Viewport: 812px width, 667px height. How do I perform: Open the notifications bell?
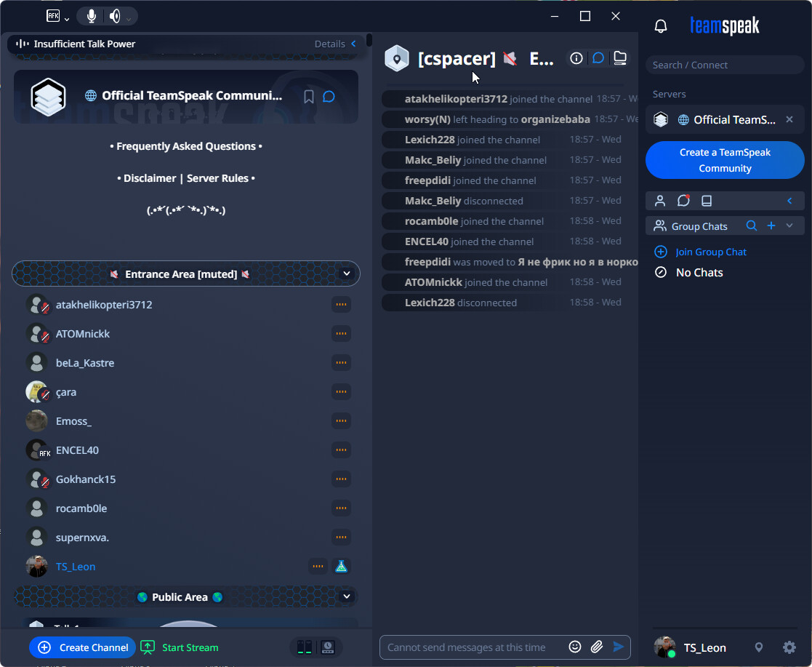click(661, 27)
